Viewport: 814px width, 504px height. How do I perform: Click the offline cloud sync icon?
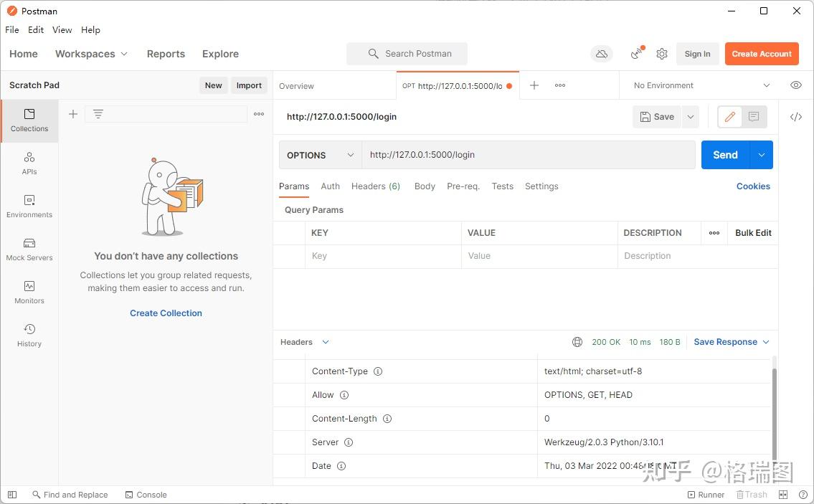[x=602, y=54]
